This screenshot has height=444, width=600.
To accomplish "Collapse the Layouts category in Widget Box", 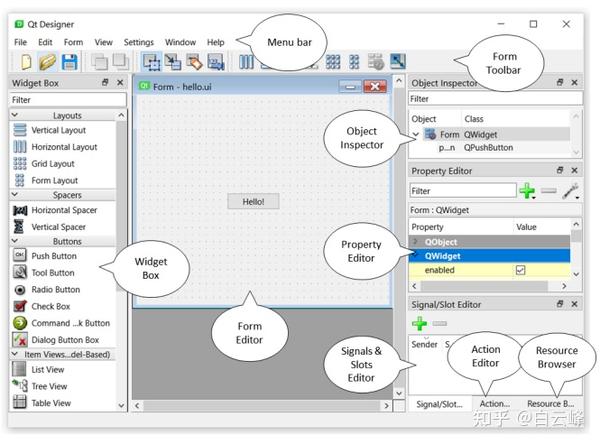I will point(15,115).
